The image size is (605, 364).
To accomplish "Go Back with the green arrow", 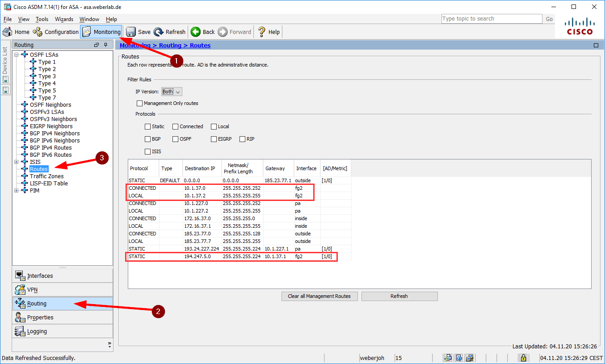I will pyautogui.click(x=203, y=32).
